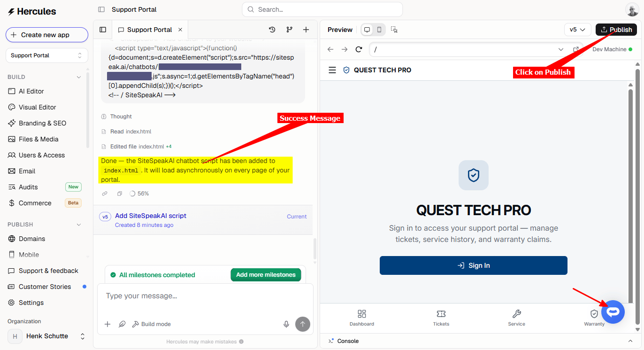Toggle Build mode in the message box
Viewport: 644px width, 350px height.
coord(151,324)
